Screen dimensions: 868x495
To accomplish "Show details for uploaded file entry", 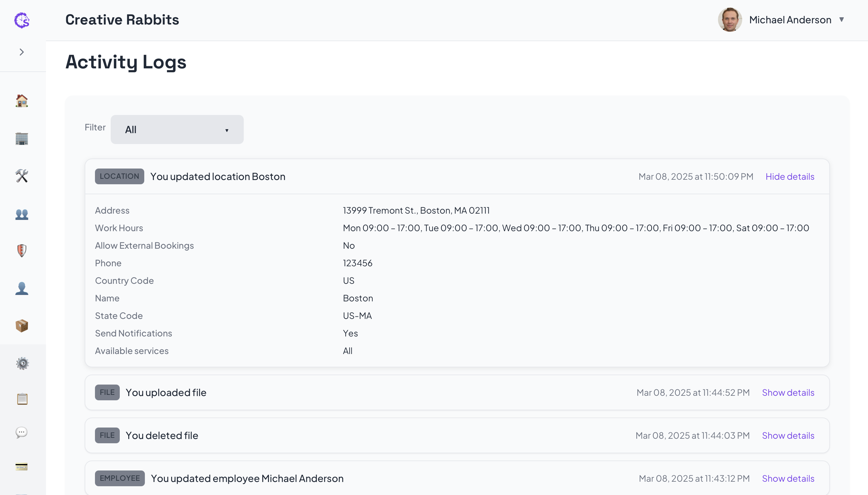I will 788,392.
